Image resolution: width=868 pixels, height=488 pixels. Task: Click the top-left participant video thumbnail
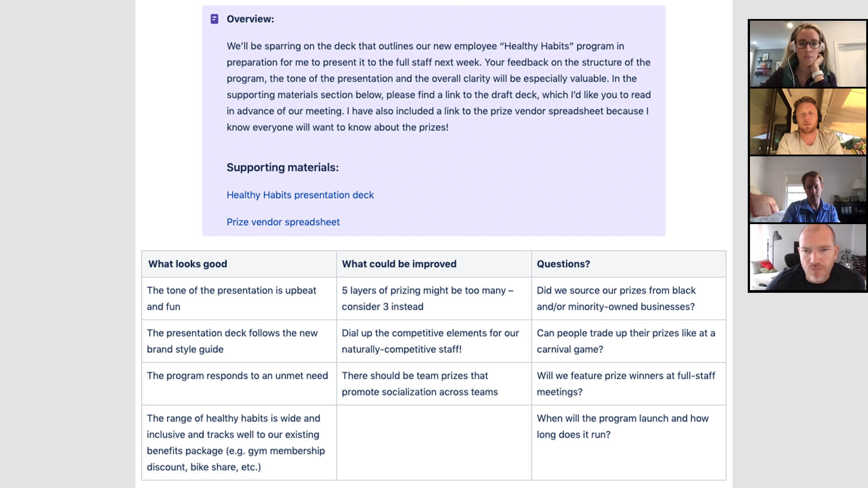(808, 53)
